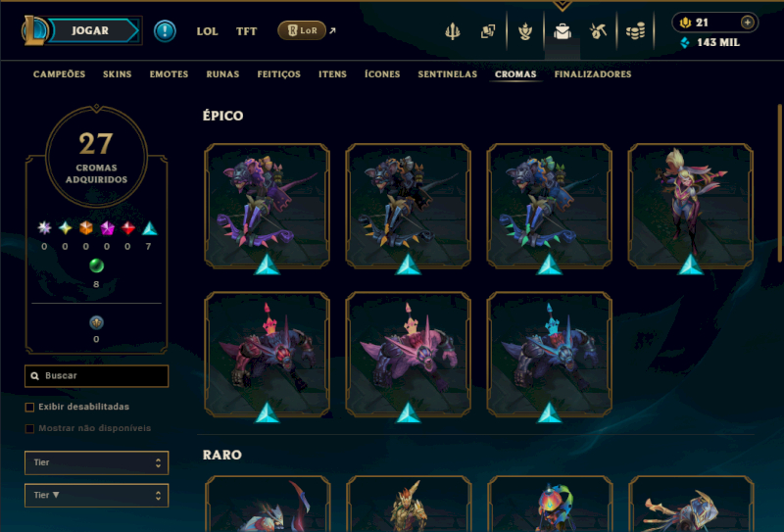Click the League of Legends logo icon
Viewport: 784px width, 532px height.
coord(33,30)
